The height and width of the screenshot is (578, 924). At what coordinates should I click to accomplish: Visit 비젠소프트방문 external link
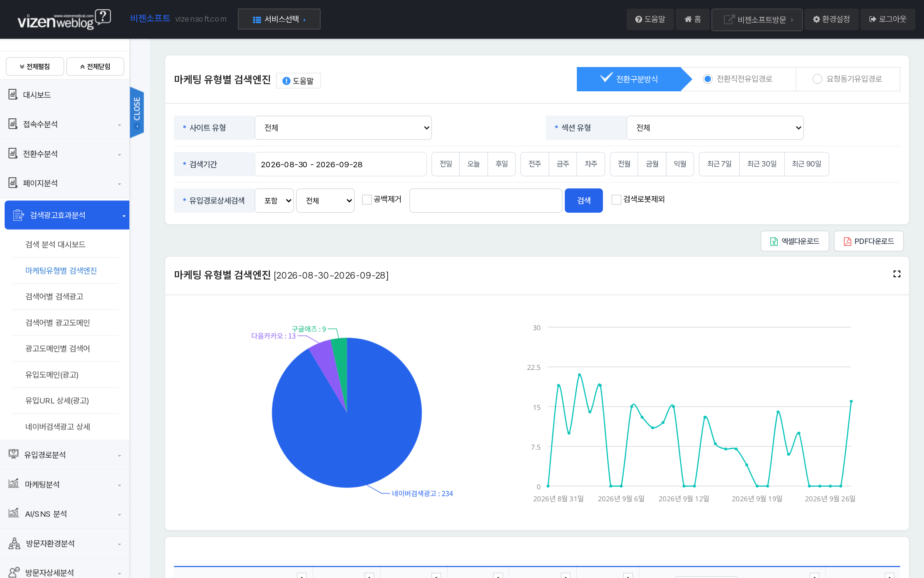[x=757, y=20]
